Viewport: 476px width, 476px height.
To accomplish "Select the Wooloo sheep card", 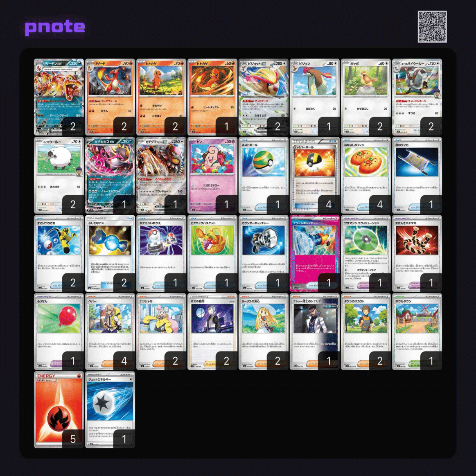I will [x=59, y=175].
